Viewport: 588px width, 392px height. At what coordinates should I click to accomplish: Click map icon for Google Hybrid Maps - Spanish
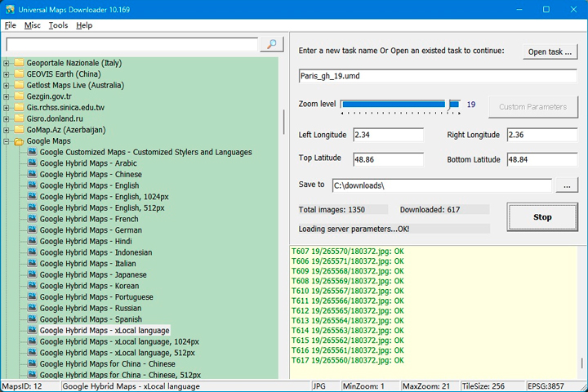[x=32, y=319]
